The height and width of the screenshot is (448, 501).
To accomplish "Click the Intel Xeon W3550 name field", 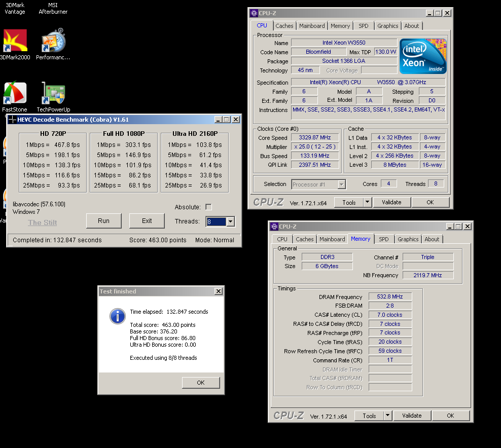I will tap(344, 43).
